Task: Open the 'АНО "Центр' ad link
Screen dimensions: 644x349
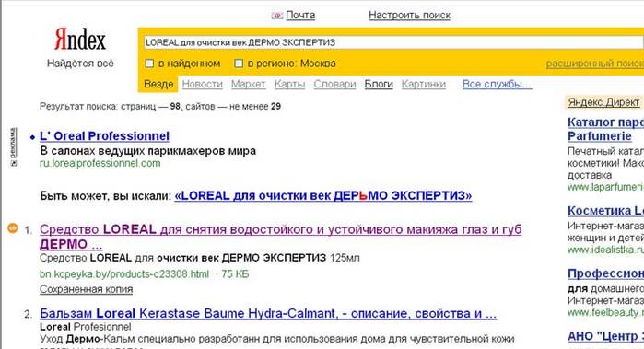Action: tap(605, 336)
